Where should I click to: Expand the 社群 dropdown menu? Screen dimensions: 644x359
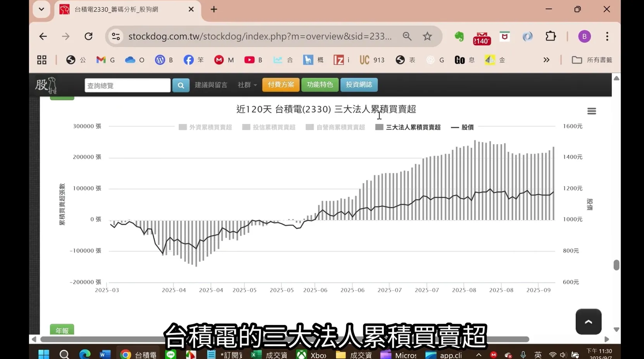pos(247,85)
